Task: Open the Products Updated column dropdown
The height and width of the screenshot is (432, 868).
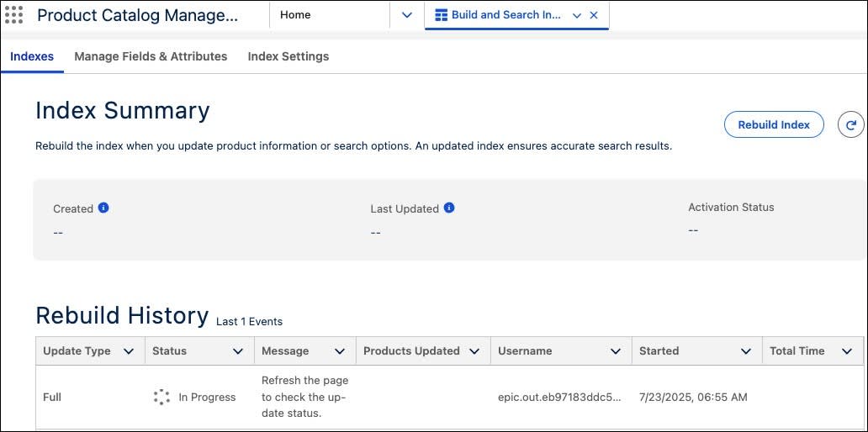Action: click(474, 351)
